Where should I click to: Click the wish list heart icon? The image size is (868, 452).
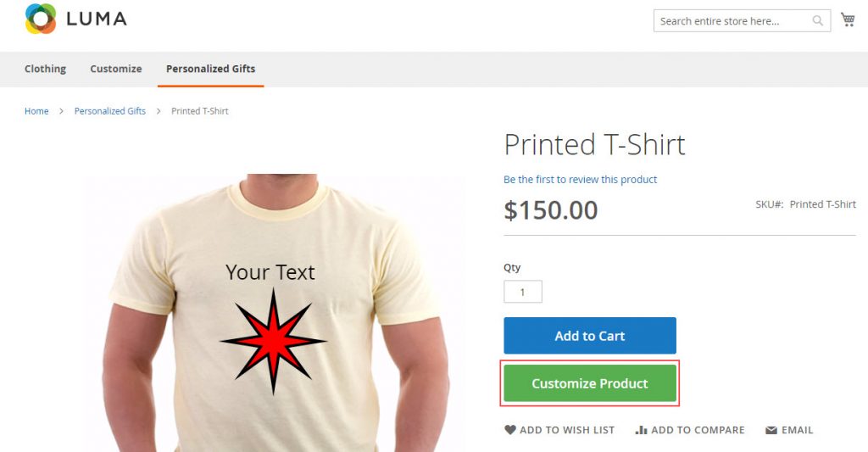coord(510,430)
